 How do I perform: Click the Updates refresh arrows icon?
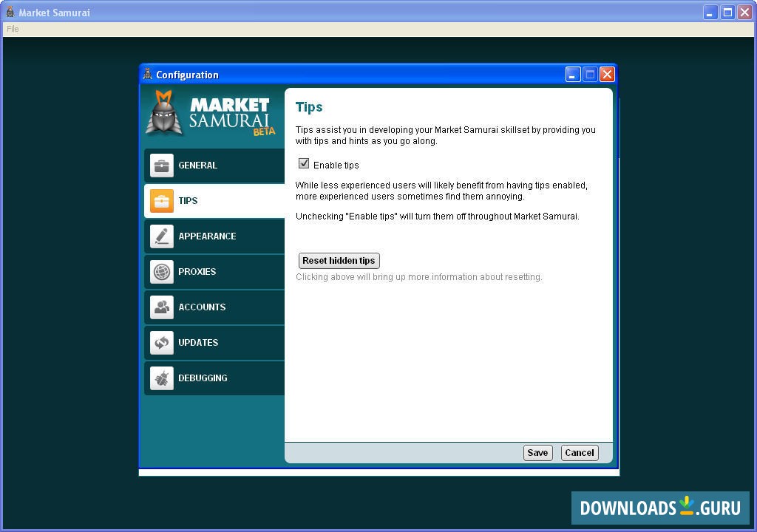click(162, 343)
